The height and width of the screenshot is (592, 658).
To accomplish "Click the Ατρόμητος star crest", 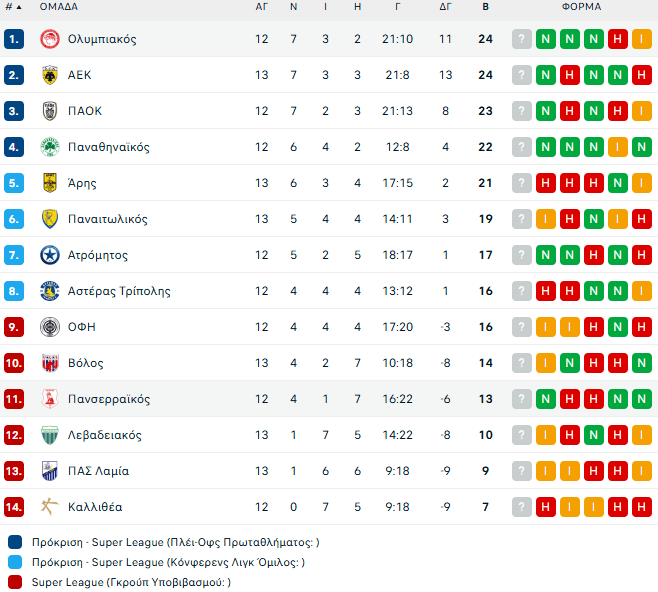I will pos(49,255).
